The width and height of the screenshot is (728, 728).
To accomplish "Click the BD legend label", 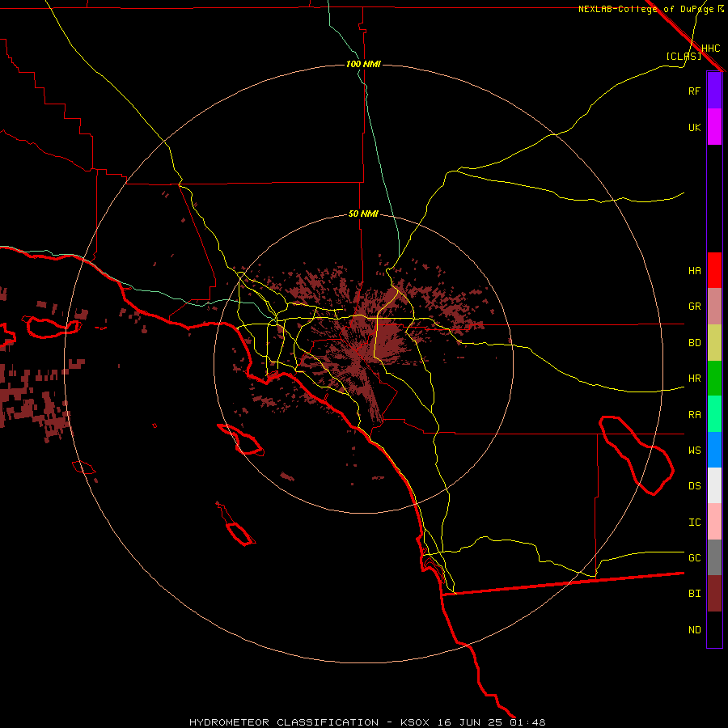I will pyautogui.click(x=694, y=343).
